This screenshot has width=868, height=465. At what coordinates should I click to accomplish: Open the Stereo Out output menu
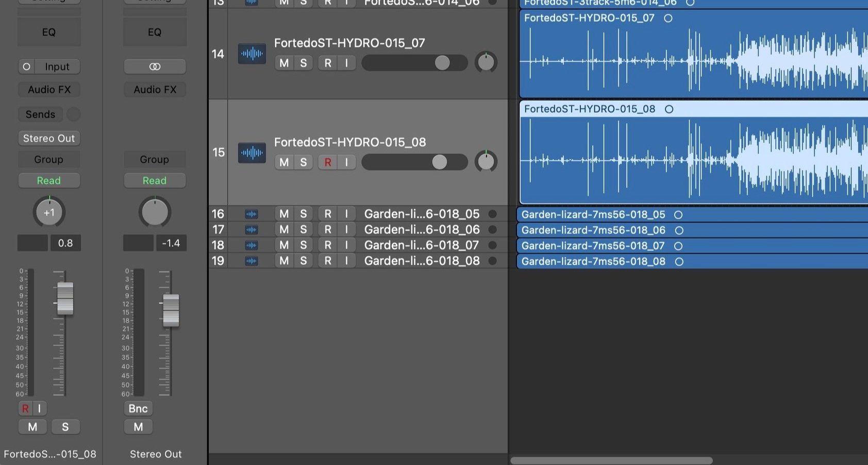tap(49, 138)
